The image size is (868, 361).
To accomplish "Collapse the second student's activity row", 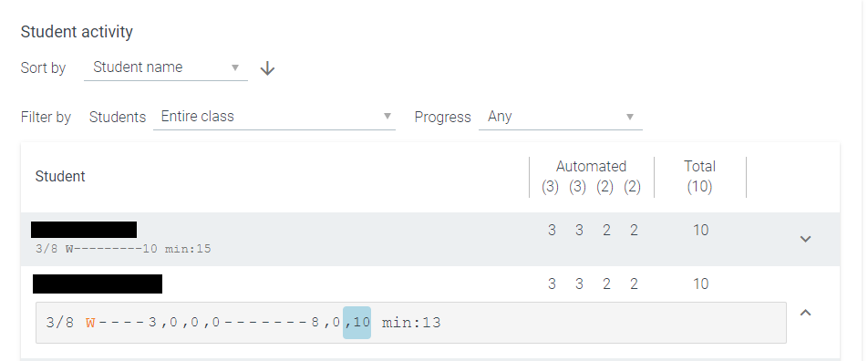I will [805, 313].
